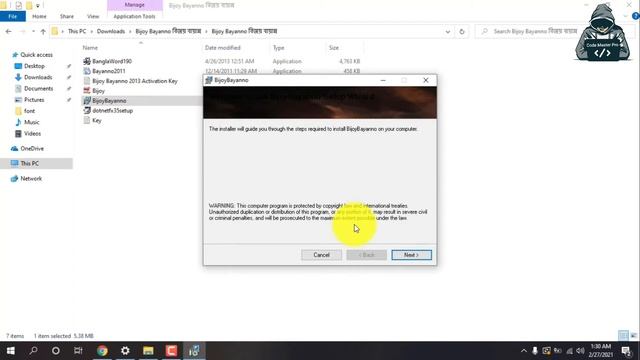
Task: Switch to the Share ribbon tab
Action: pos(67,16)
